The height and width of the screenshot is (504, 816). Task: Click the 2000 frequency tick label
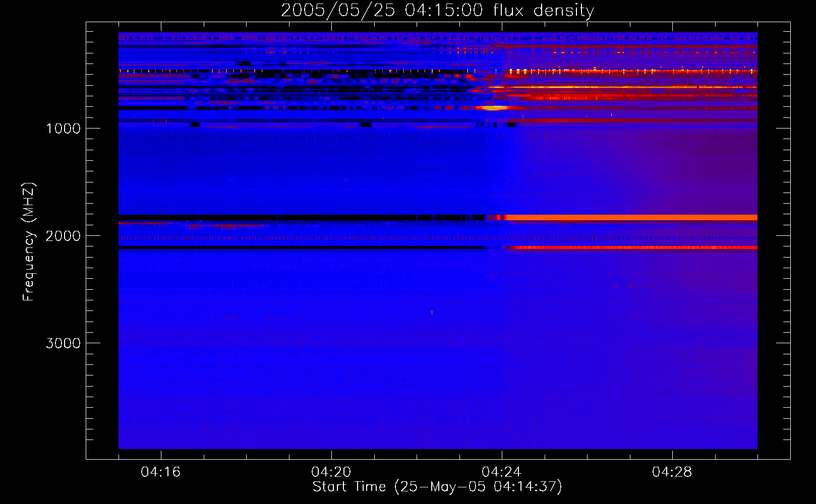(63, 236)
